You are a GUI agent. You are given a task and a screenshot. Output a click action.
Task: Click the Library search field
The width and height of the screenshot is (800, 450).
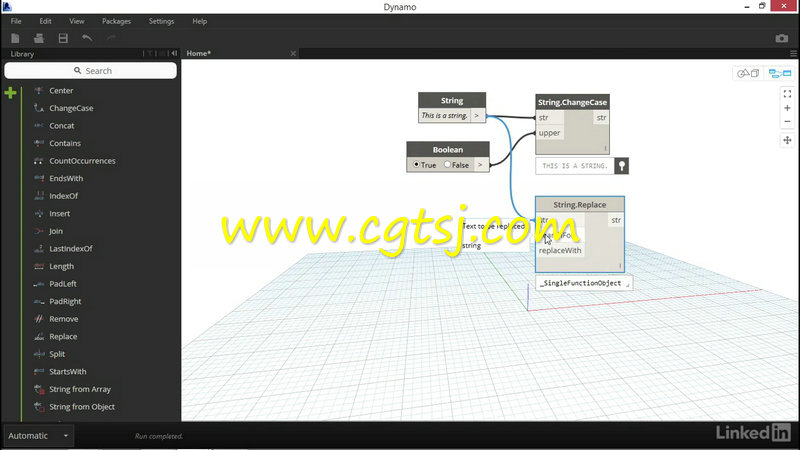pos(91,71)
